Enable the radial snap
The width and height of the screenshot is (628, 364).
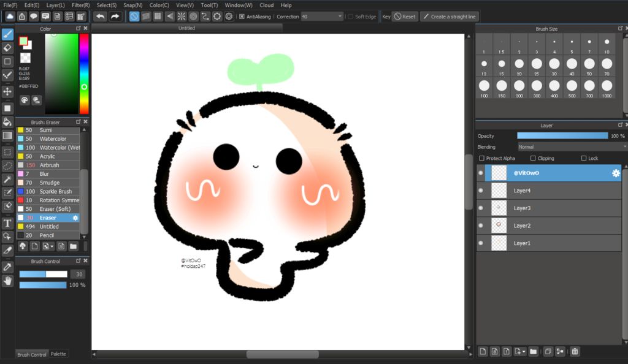(182, 17)
